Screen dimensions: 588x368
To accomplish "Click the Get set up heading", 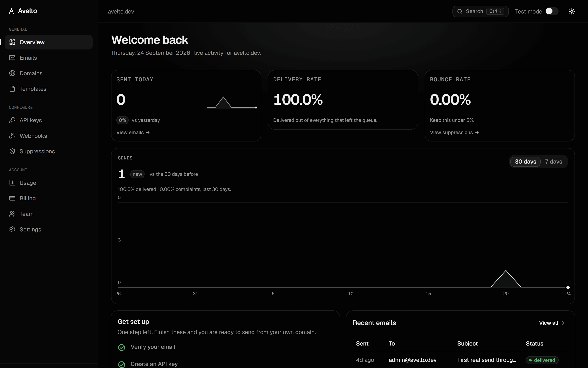I will point(133,322).
